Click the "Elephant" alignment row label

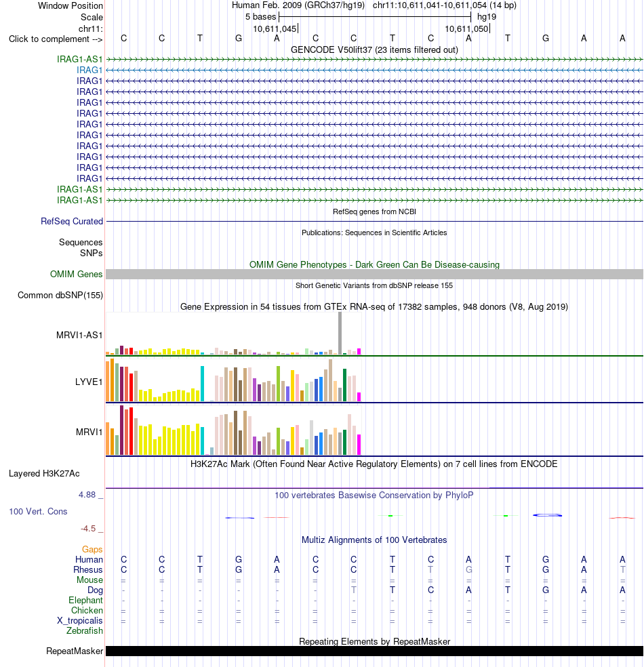85,600
